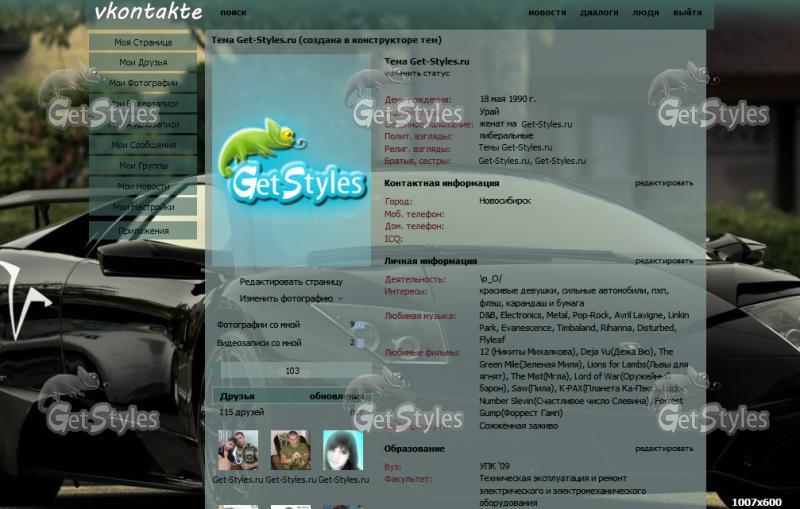The width and height of the screenshot is (800, 509).
Task: Open диалоги in the top navigation
Action: coord(599,13)
